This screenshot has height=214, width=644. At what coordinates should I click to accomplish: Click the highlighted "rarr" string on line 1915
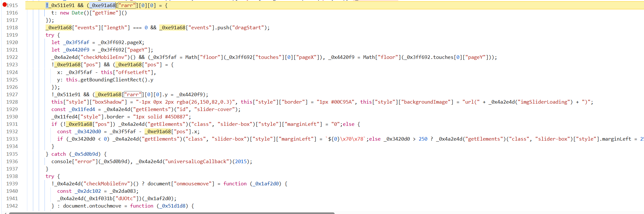pyautogui.click(x=127, y=5)
